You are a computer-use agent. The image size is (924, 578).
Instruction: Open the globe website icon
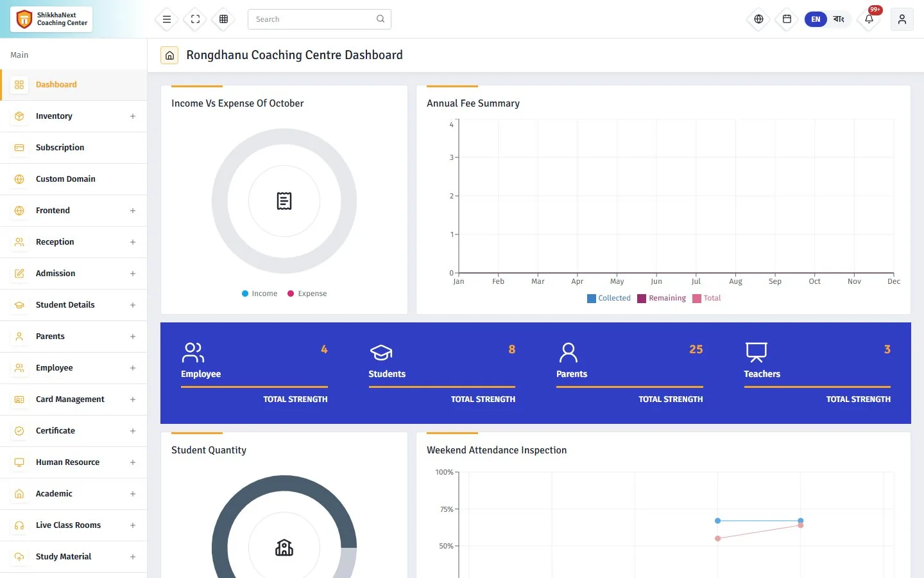tap(758, 19)
